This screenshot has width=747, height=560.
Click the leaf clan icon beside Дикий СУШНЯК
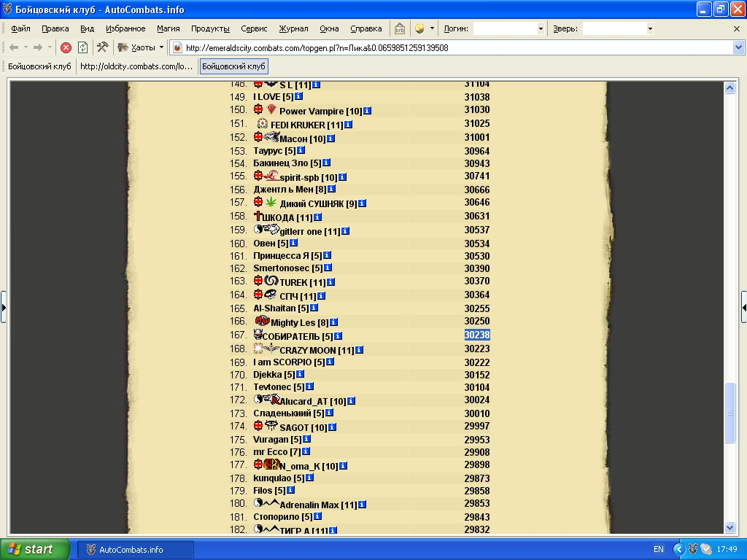pyautogui.click(x=271, y=203)
